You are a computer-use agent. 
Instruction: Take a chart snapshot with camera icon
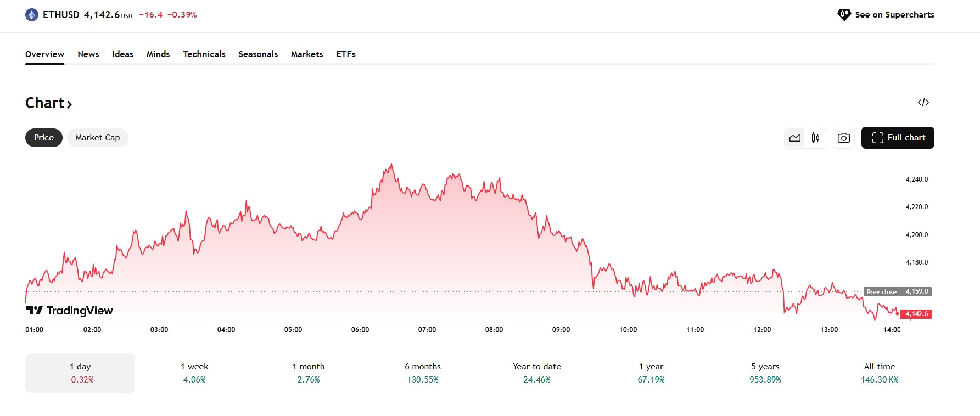click(844, 138)
